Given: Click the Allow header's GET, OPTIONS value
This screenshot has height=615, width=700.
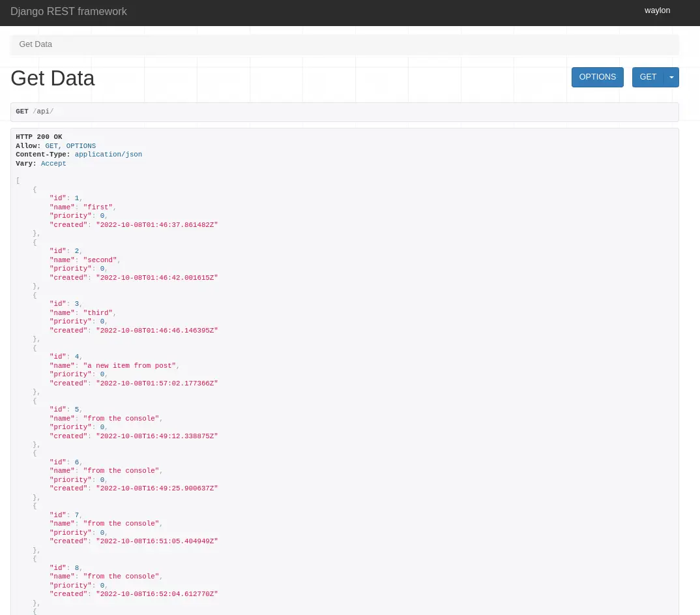Looking at the screenshot, I should pos(70,146).
